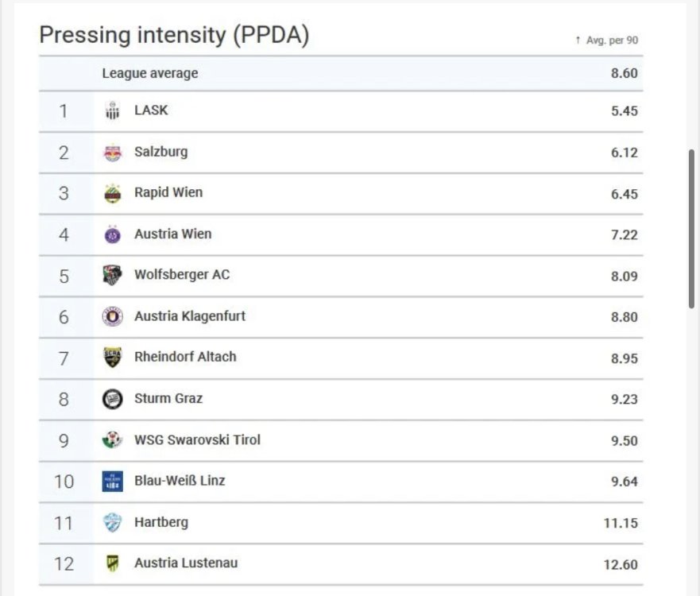
Task: Click the Salzburg Red Bull crest
Action: coord(113,153)
